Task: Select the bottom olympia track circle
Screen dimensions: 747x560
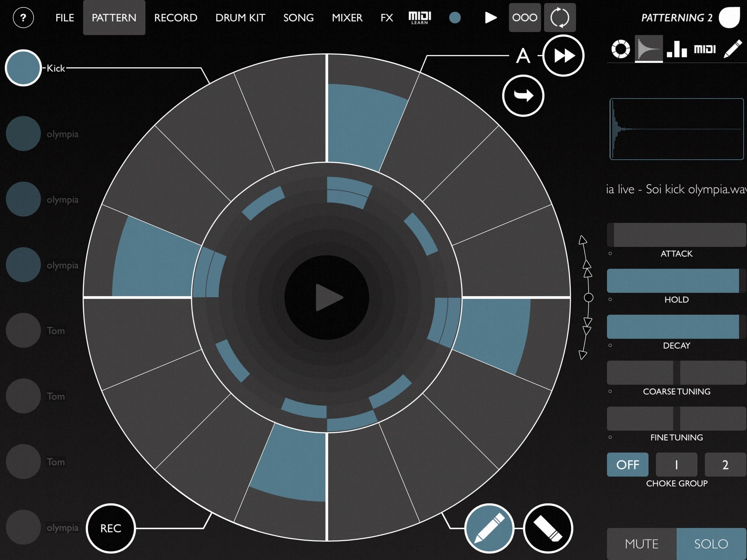Action: point(23,527)
